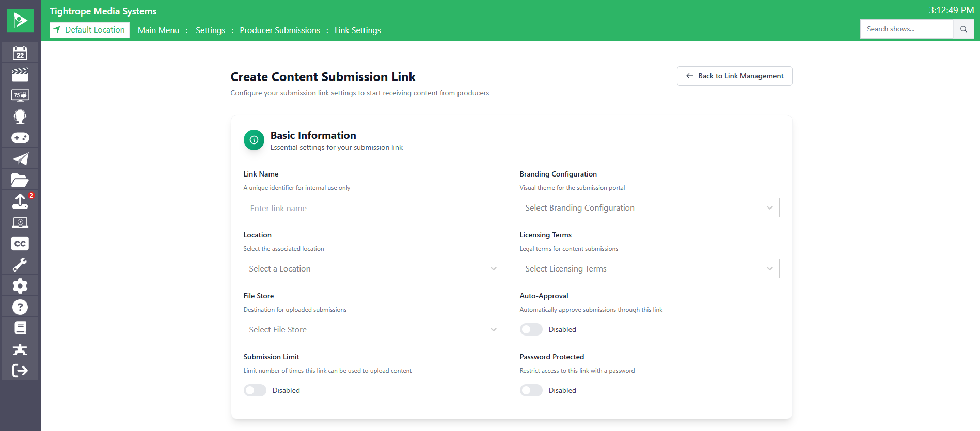Open Producer Submissions breadcrumb
Viewport: 980px width, 431px height.
click(280, 30)
